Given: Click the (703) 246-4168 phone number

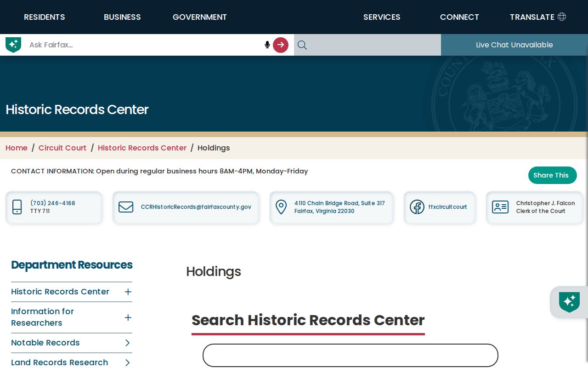Looking at the screenshot, I should [53, 203].
